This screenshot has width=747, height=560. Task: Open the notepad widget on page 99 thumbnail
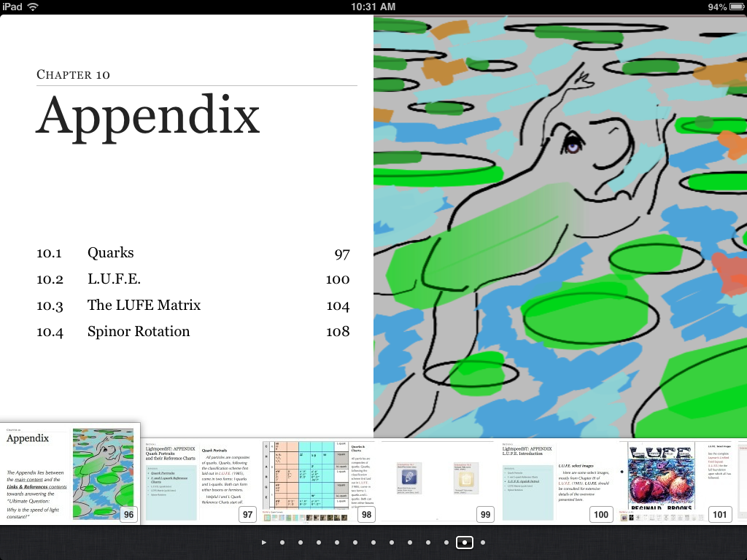pyautogui.click(x=466, y=478)
